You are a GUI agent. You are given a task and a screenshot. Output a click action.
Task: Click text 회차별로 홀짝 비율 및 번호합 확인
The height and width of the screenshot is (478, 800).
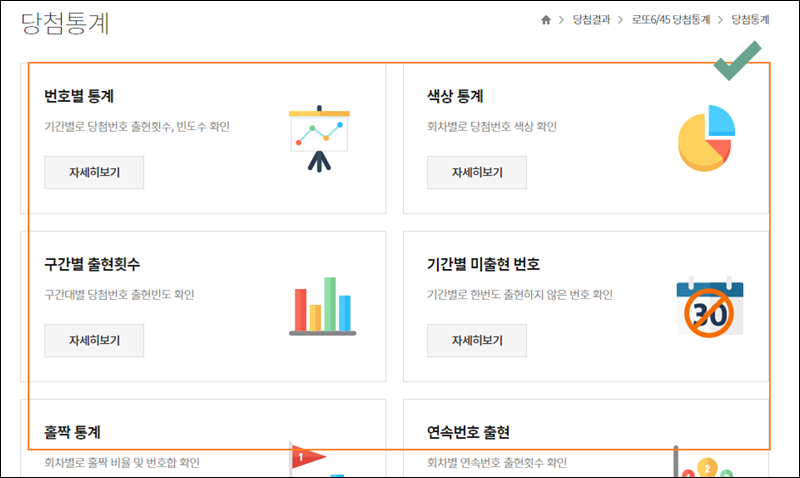(x=121, y=462)
